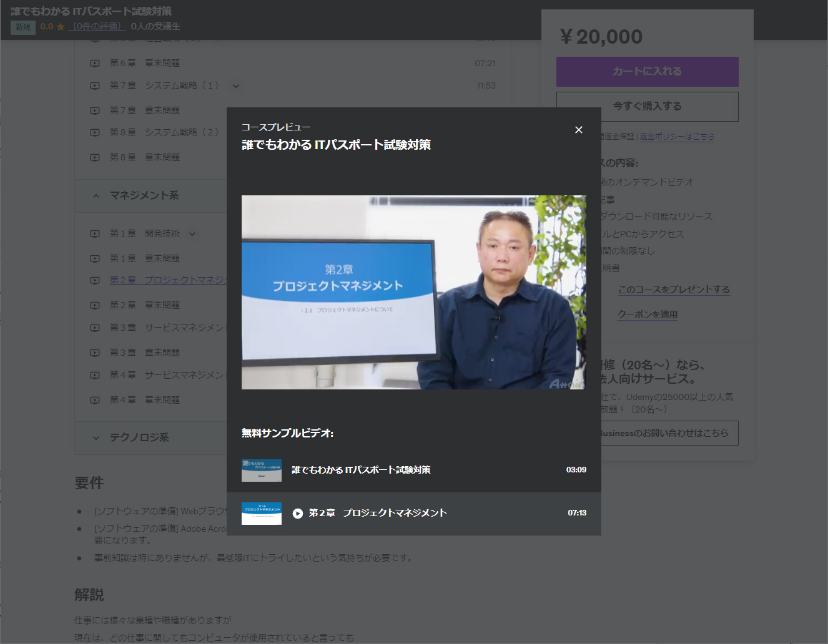Image resolution: width=828 pixels, height=644 pixels.
Task: Click the 第6章 章末問題 lecture row
Action: click(293, 63)
